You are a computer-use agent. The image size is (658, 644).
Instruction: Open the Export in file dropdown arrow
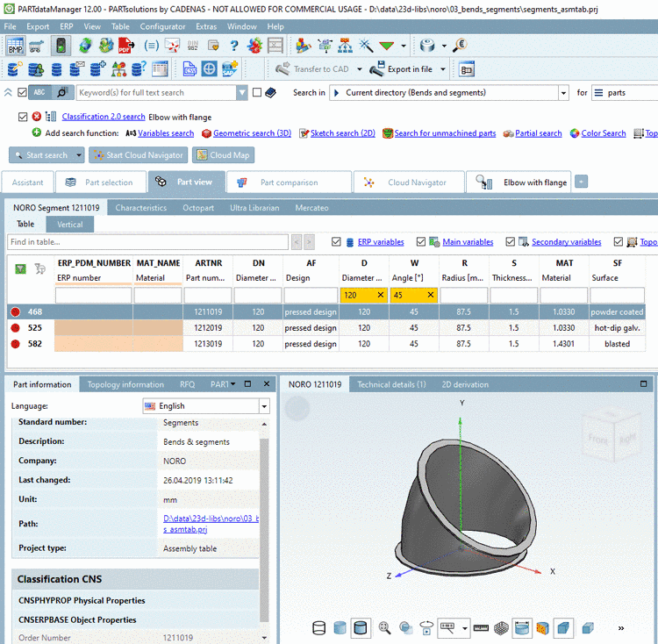click(x=443, y=69)
